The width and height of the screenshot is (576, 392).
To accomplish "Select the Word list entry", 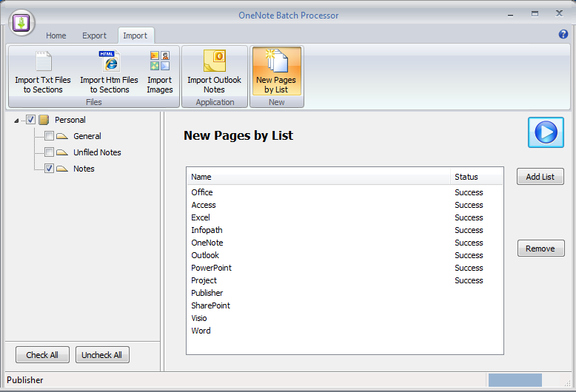I will (x=344, y=331).
